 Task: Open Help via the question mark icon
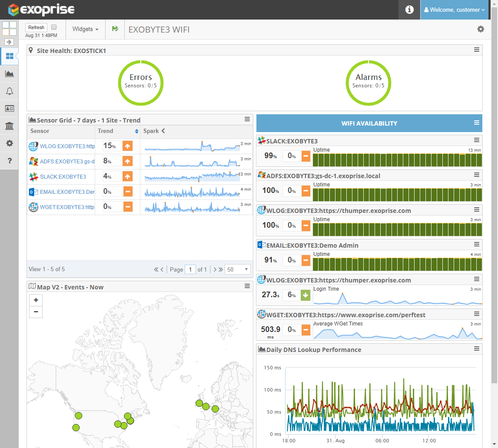point(9,160)
